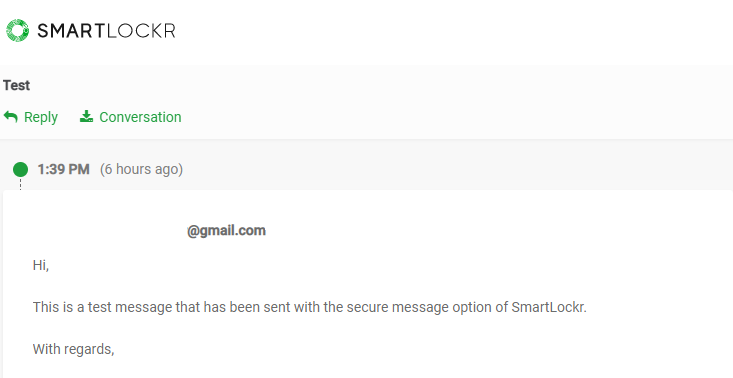Click the dotted connector below the green dot
The height and width of the screenshot is (378, 733).
[x=20, y=184]
